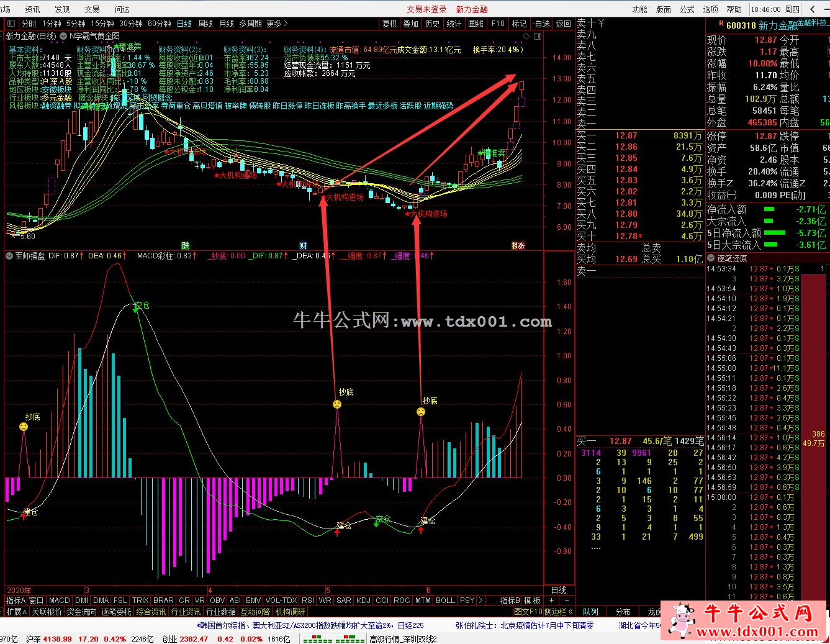Click the 抄底 smiley marker near month 5
Viewport: 830px width, 644px height.
(x=337, y=404)
